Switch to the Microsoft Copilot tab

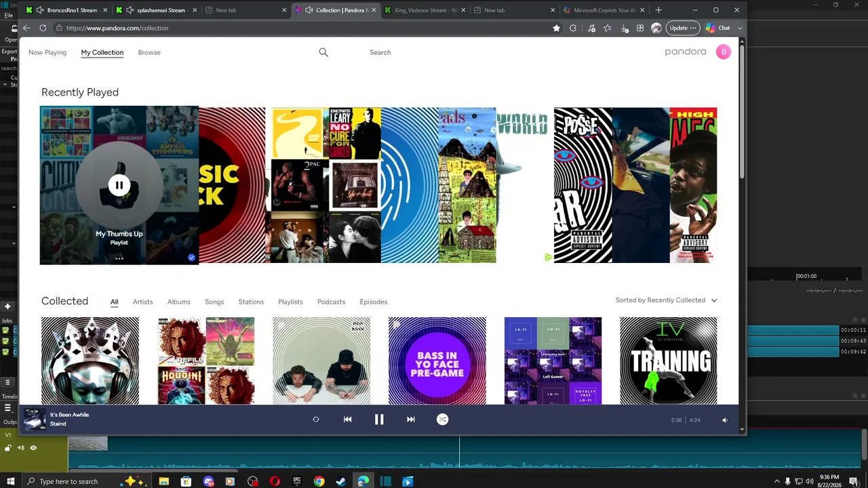[x=604, y=10]
